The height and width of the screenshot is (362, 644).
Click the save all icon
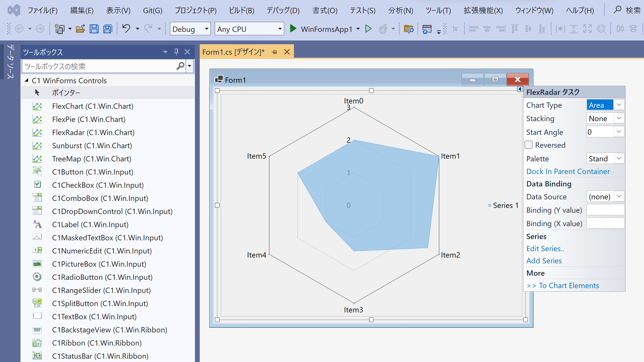108,29
